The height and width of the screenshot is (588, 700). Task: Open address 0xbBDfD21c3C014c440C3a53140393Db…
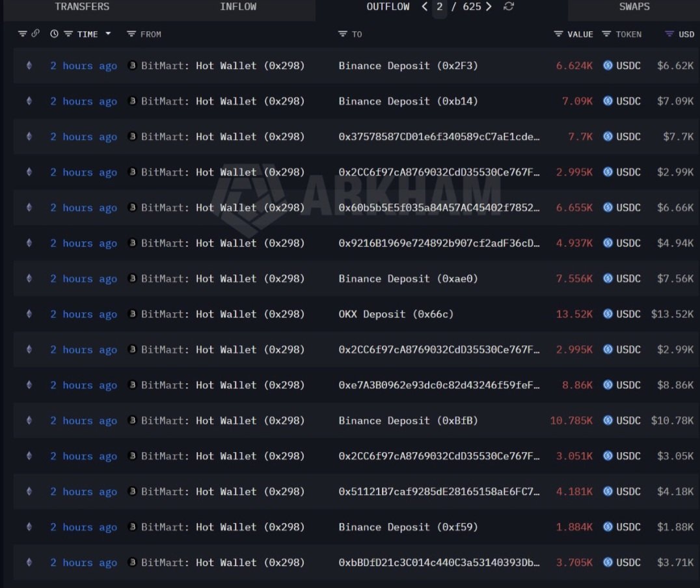[439, 563]
